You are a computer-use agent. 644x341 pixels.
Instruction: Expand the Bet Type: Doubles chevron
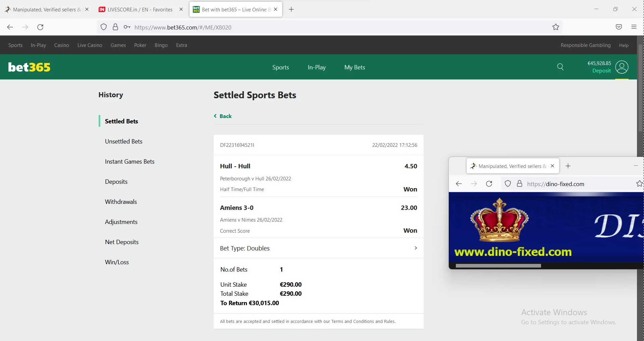(416, 248)
